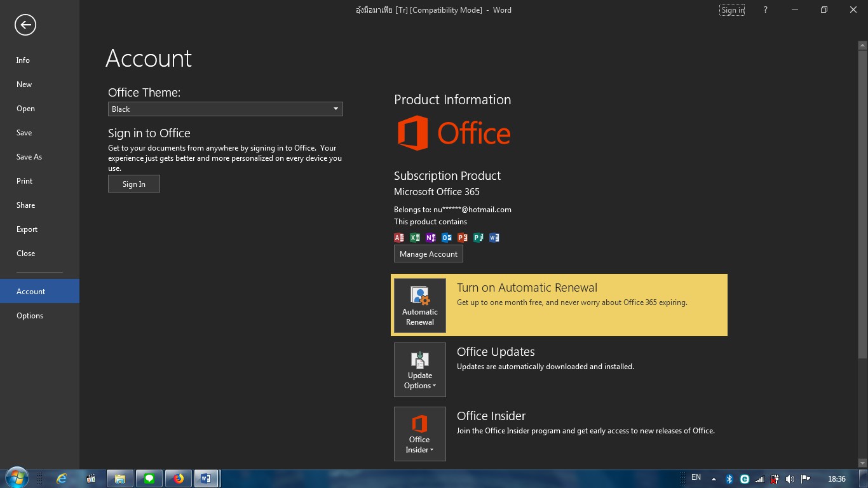Click the taskbar clock 18:36

point(837,479)
